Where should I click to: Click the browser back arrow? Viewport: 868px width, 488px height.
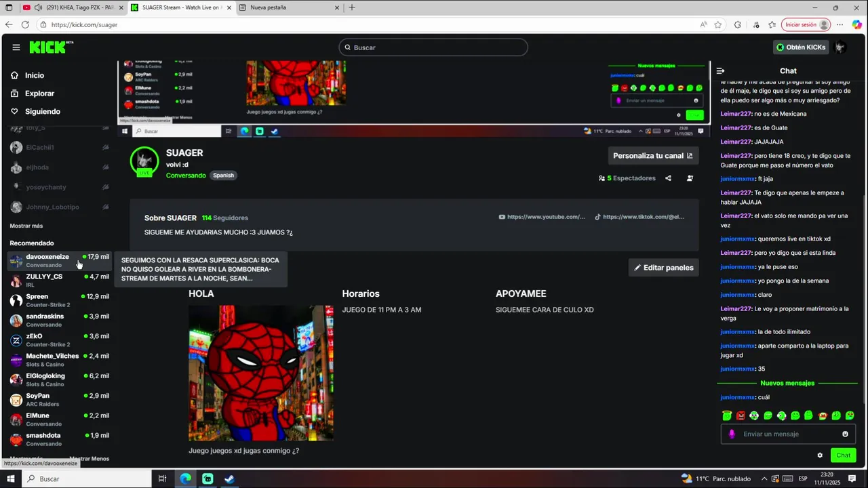click(9, 24)
